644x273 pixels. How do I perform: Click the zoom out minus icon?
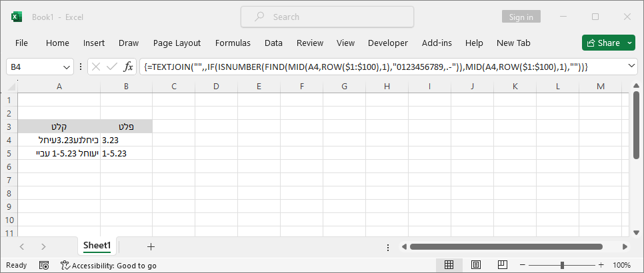524,265
